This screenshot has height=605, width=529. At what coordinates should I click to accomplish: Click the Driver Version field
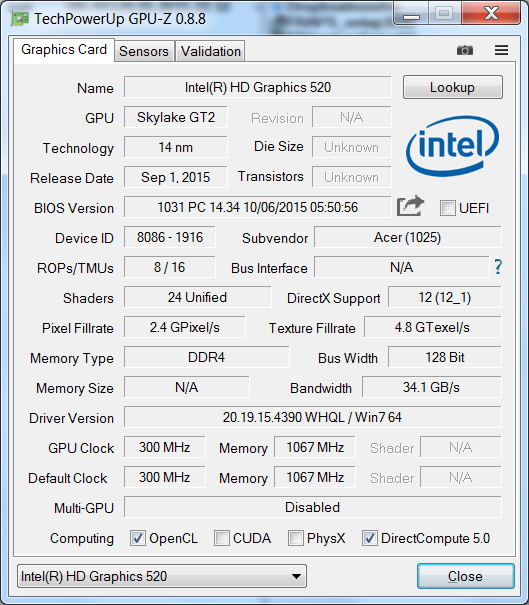tap(313, 417)
